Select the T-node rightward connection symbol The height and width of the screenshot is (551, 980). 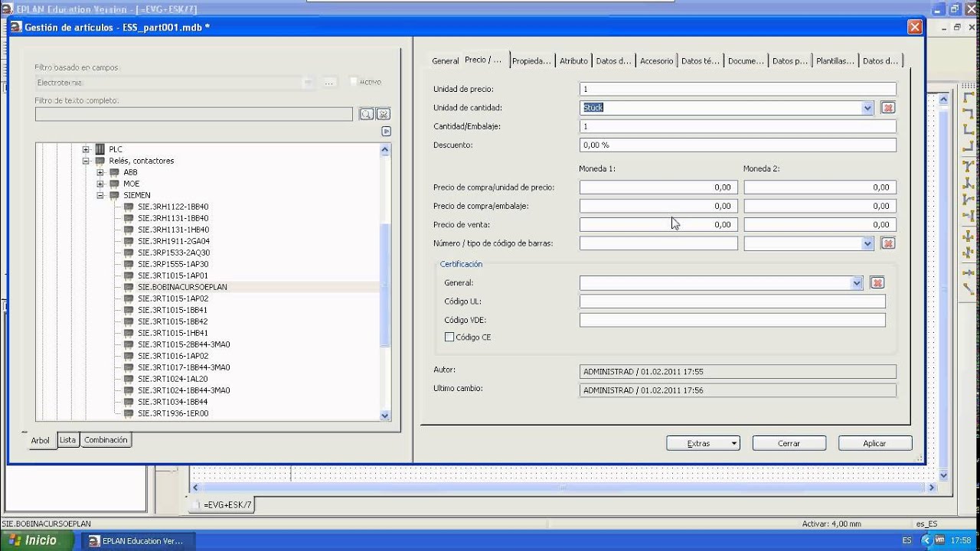[x=969, y=200]
